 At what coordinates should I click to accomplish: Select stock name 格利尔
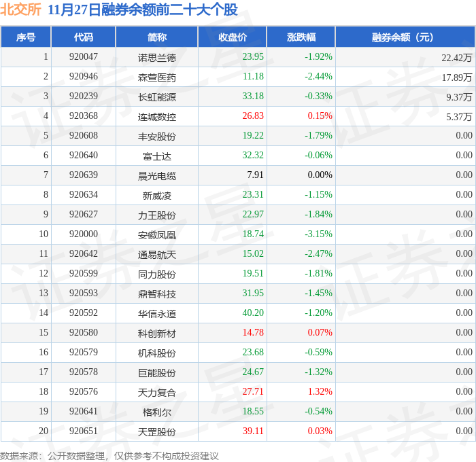tap(156, 412)
